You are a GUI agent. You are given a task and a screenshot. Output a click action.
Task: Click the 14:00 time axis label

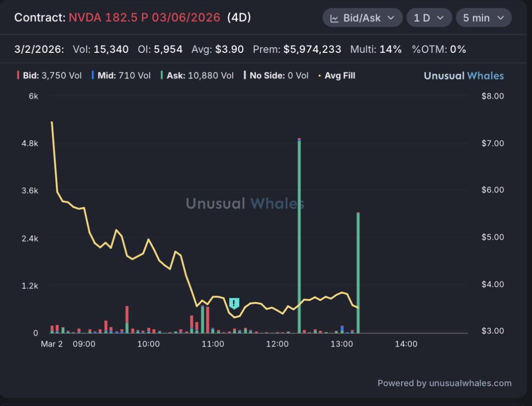click(x=406, y=344)
